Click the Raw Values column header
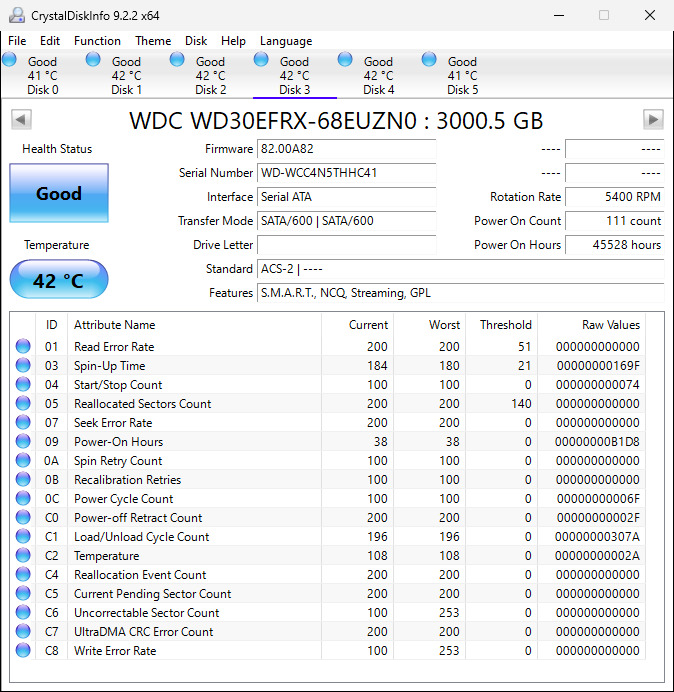Viewport: 674px width, 692px height. pyautogui.click(x=591, y=325)
